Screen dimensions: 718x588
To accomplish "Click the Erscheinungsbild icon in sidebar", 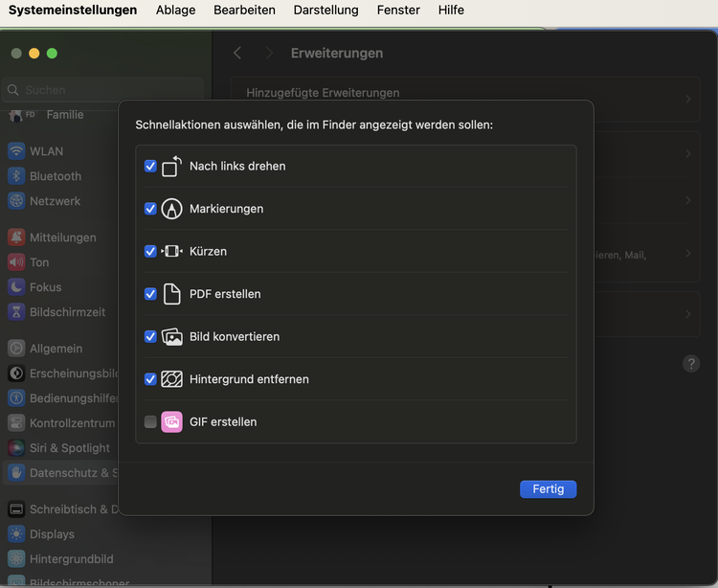I will click(16, 373).
